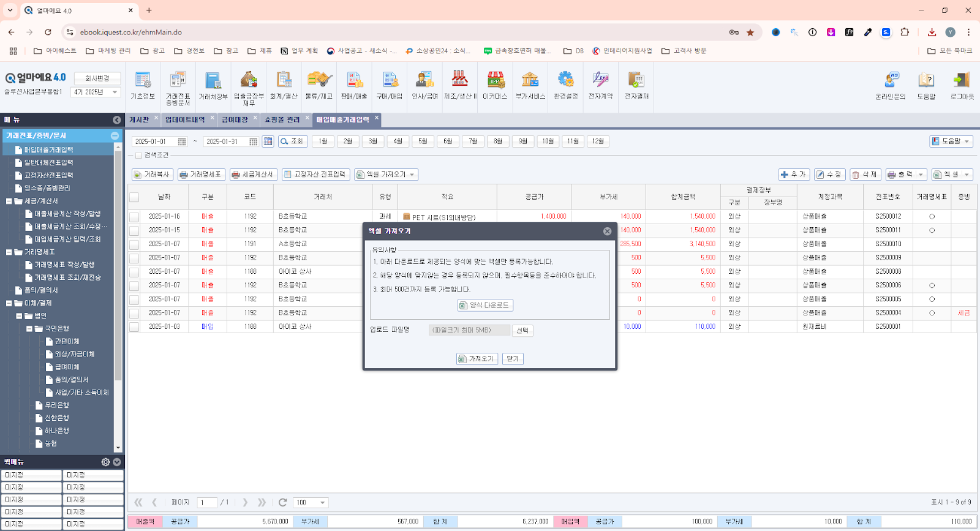Click the 로그아웃 door icon
The image size is (980, 531).
point(962,86)
